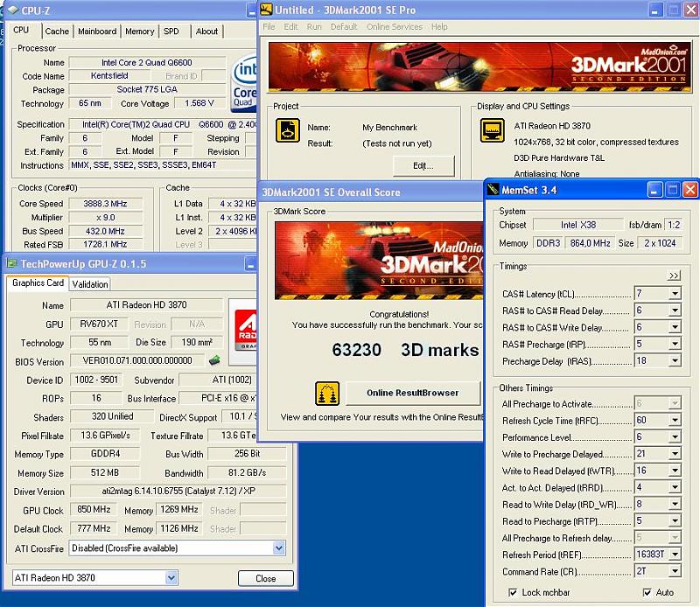Select the Graphics Card tab in GPU-Z

(x=38, y=283)
